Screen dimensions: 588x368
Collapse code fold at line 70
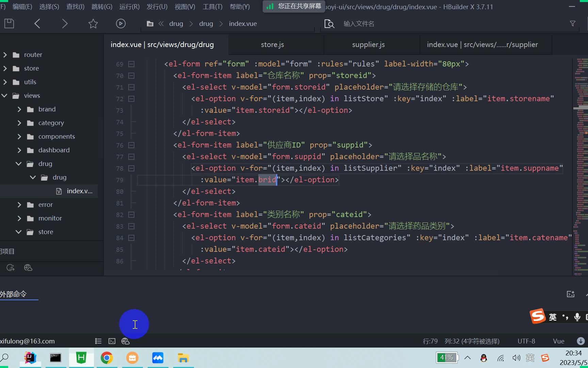tap(131, 76)
